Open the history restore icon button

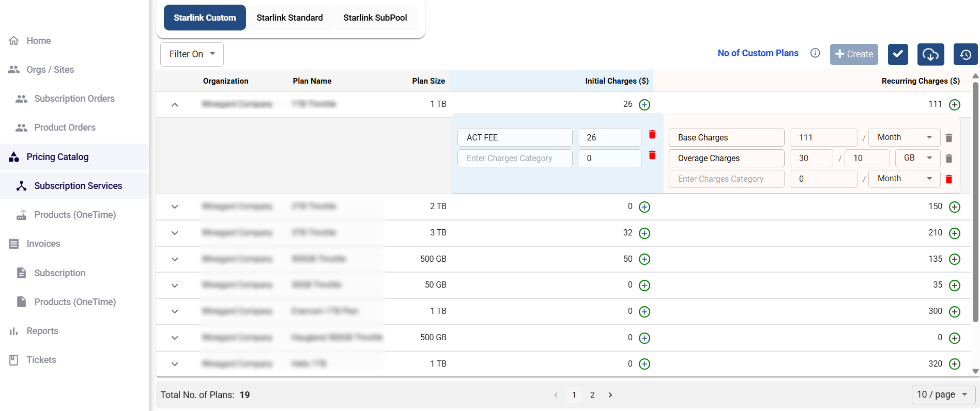965,54
